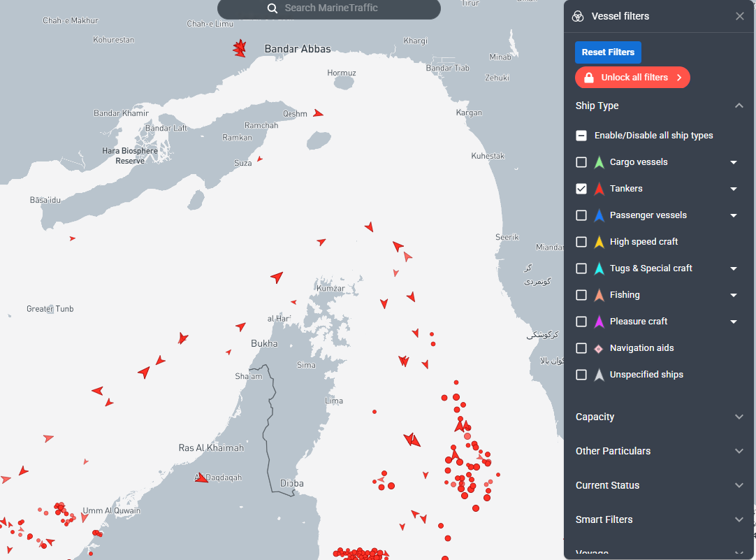Viewport: 756px width, 560px height.
Task: Click the Reset Filters button
Action: tap(608, 52)
